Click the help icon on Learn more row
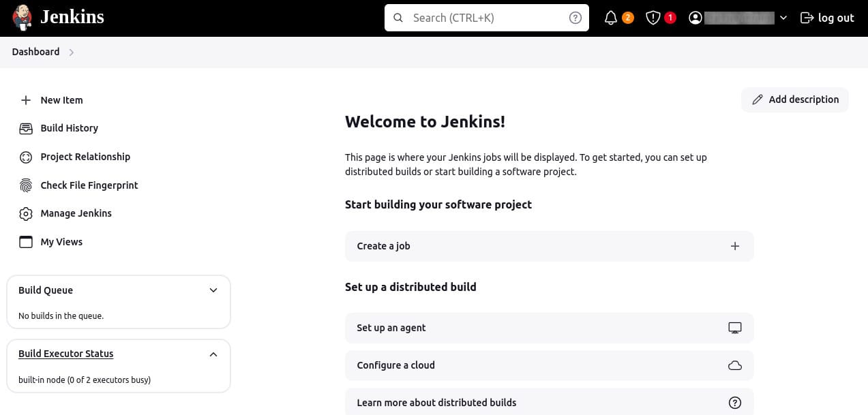The height and width of the screenshot is (415, 868). (735, 403)
